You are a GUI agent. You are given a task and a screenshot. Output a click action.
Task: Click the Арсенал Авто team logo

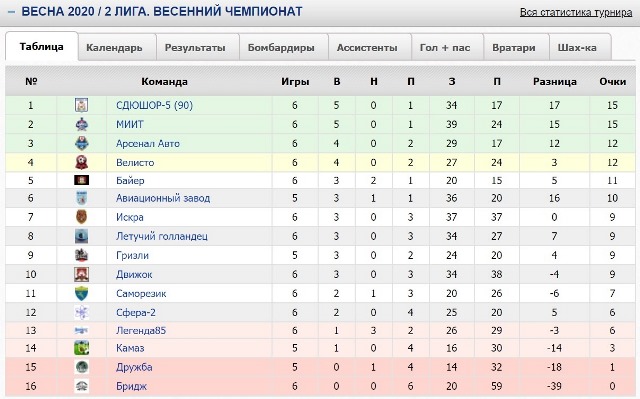click(x=82, y=143)
